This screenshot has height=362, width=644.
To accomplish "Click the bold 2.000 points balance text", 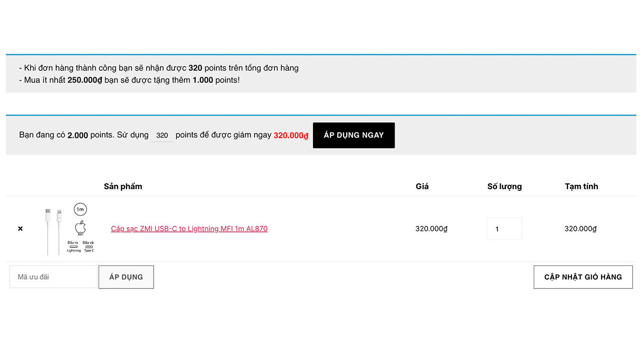I will [x=79, y=135].
